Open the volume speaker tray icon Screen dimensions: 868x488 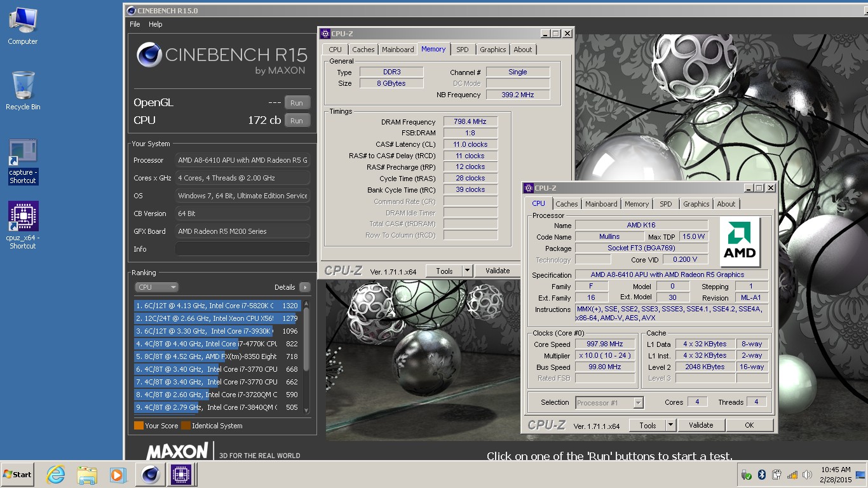point(808,475)
